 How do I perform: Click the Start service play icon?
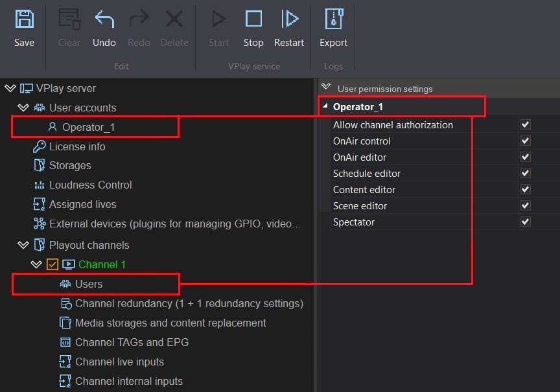(x=218, y=19)
